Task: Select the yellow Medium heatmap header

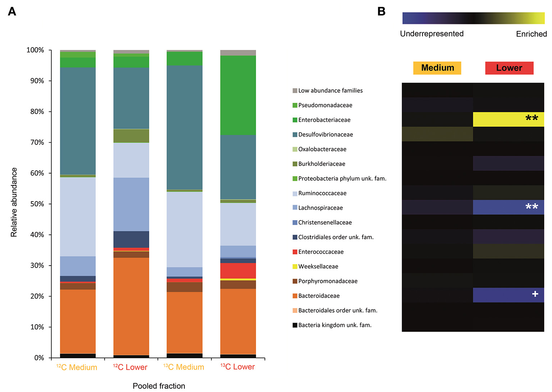Action: [x=437, y=68]
